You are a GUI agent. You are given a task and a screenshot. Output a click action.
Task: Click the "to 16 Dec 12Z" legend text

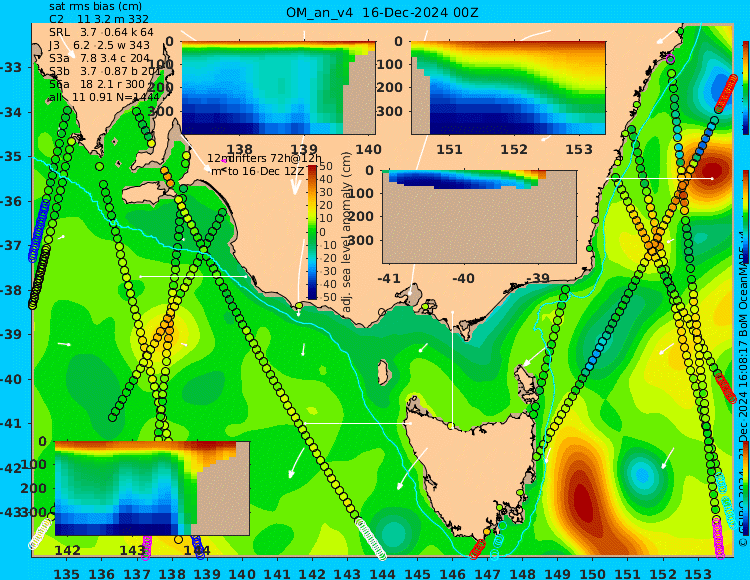(x=266, y=171)
